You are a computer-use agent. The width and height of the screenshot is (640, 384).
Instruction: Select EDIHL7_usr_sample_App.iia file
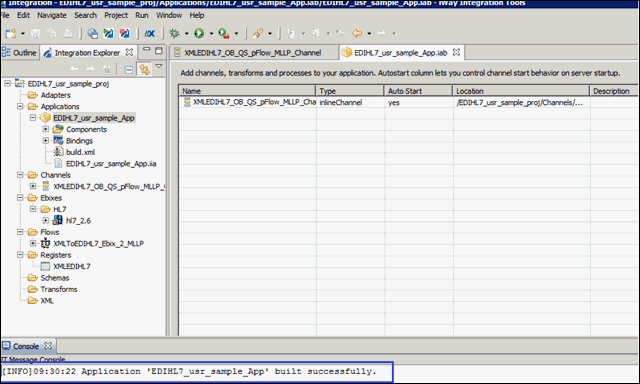pos(111,164)
